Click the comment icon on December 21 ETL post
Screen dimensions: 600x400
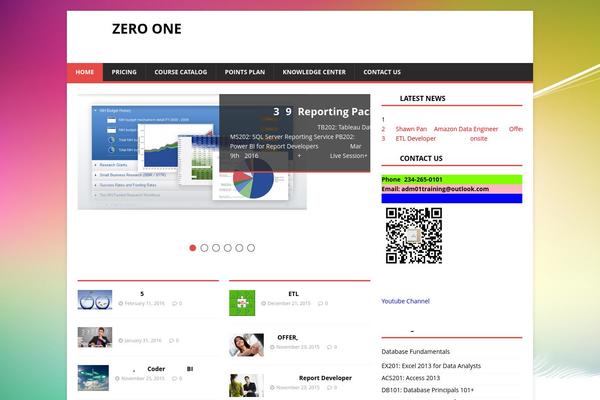(320, 304)
